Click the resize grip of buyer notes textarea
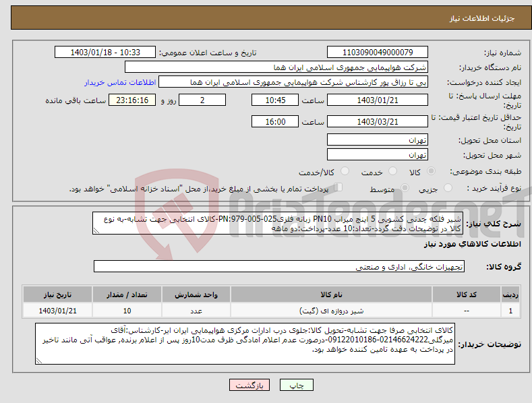 coord(39,361)
